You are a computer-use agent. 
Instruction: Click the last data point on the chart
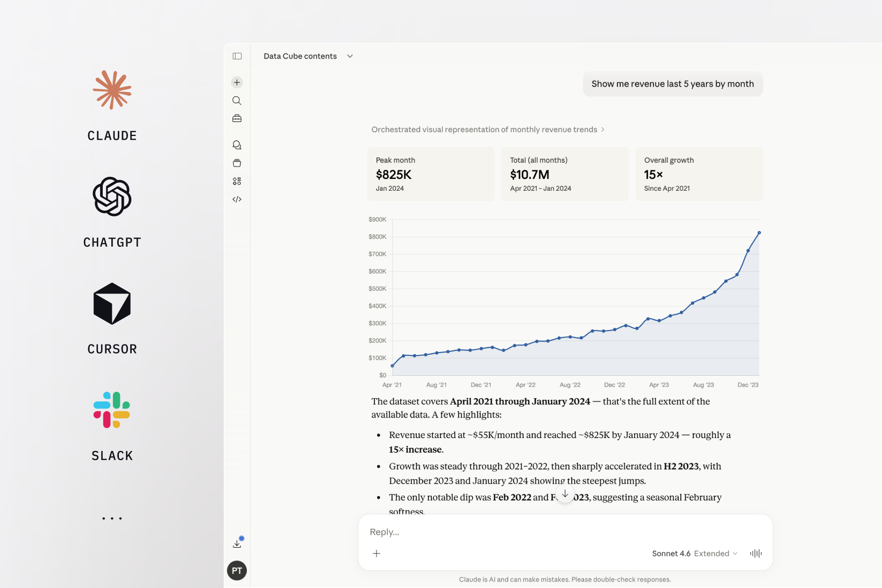[759, 233]
